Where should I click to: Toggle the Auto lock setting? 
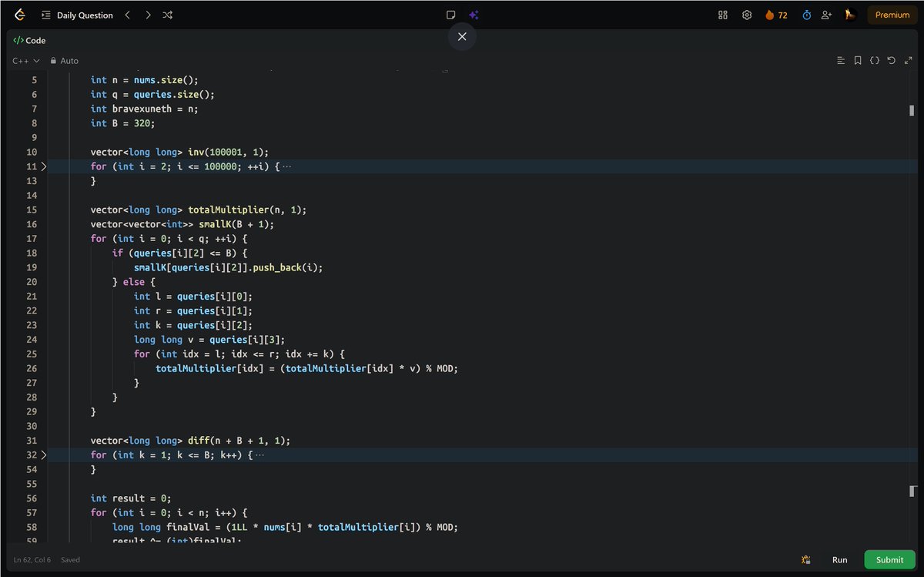tap(65, 61)
